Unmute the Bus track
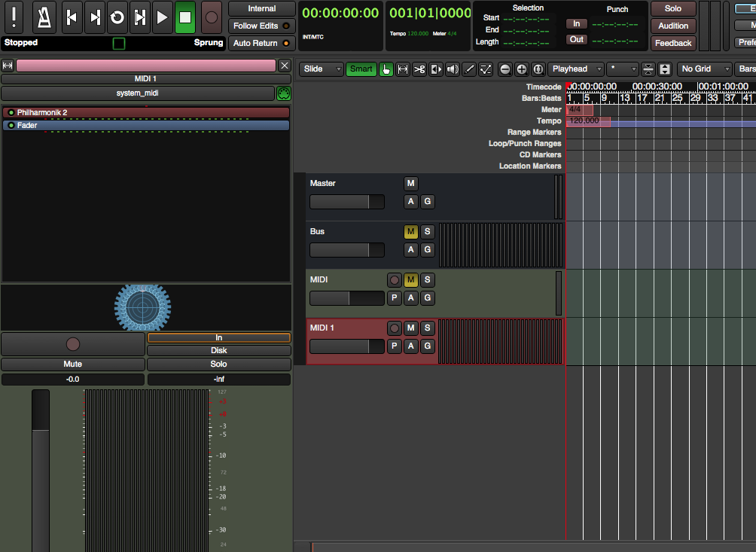The image size is (756, 552). pos(410,232)
